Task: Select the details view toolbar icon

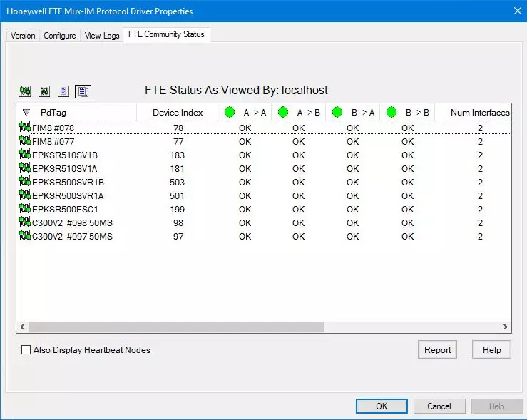Action: (83, 91)
